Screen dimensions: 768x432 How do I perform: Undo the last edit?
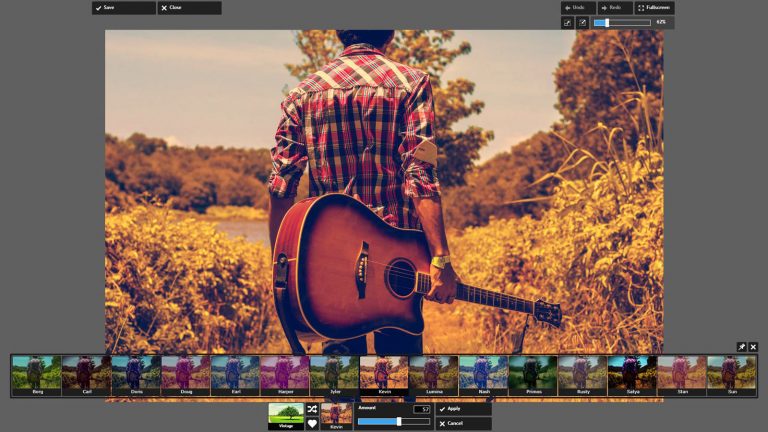click(x=578, y=8)
